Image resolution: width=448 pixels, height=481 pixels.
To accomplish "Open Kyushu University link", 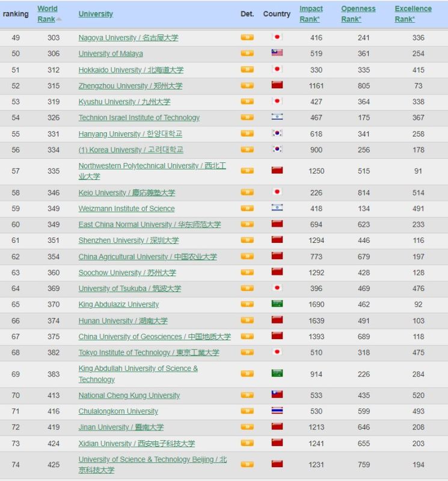I will (124, 102).
